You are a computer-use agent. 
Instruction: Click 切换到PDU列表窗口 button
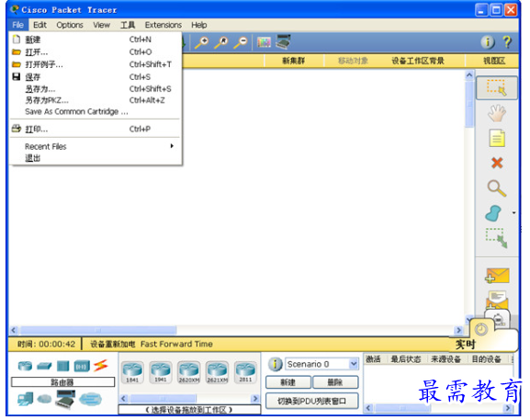point(311,402)
